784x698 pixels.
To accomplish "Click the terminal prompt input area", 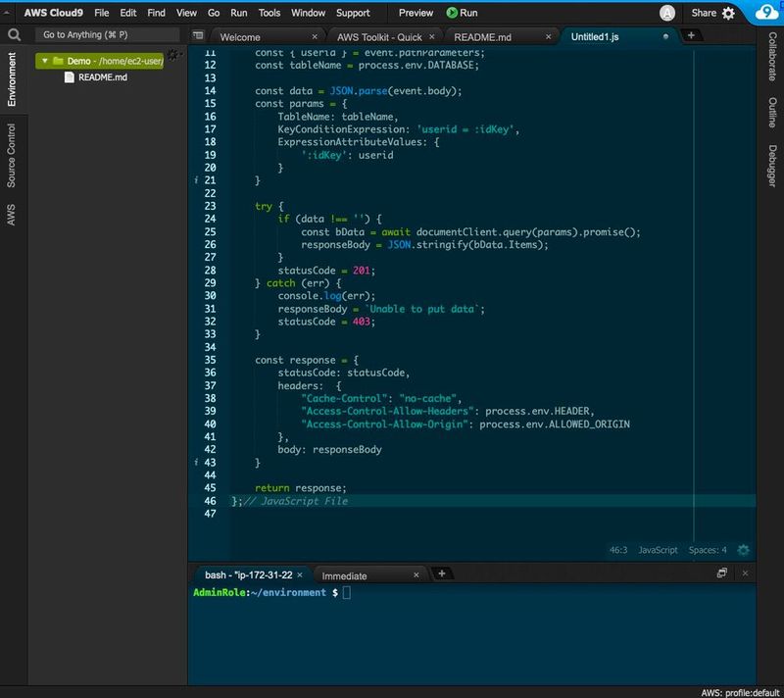I will pyautogui.click(x=347, y=592).
